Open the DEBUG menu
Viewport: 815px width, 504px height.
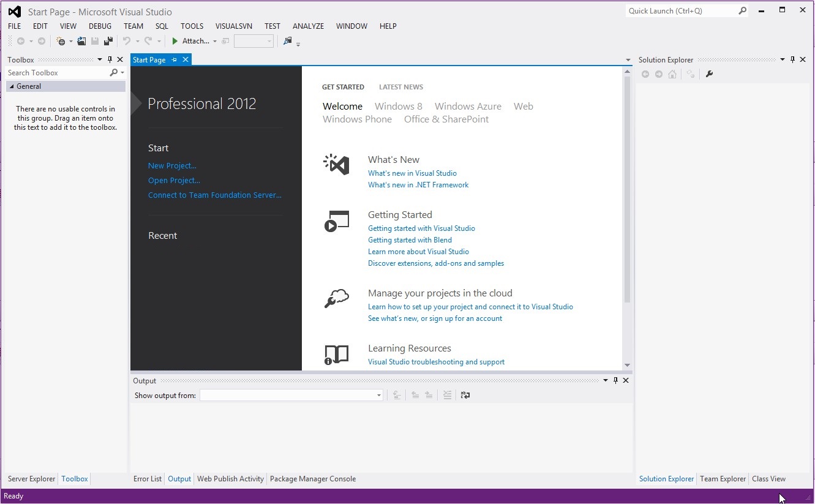pos(100,26)
